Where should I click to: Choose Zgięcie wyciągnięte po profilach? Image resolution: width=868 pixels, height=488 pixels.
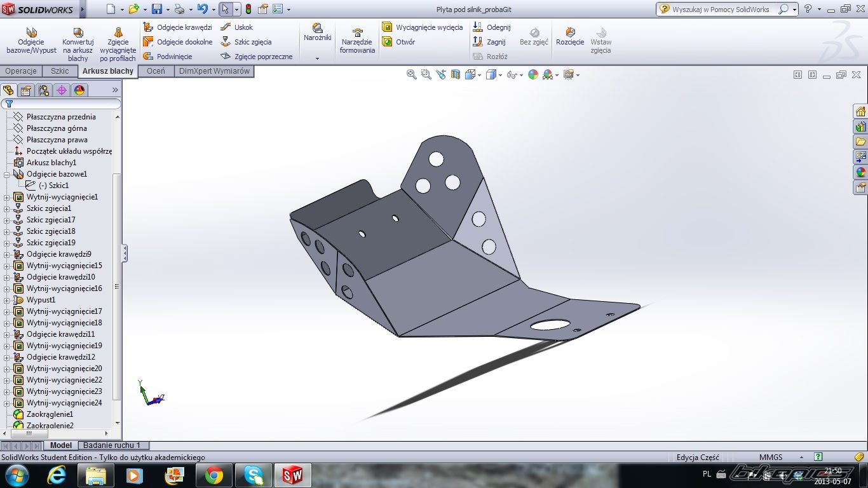118,44
